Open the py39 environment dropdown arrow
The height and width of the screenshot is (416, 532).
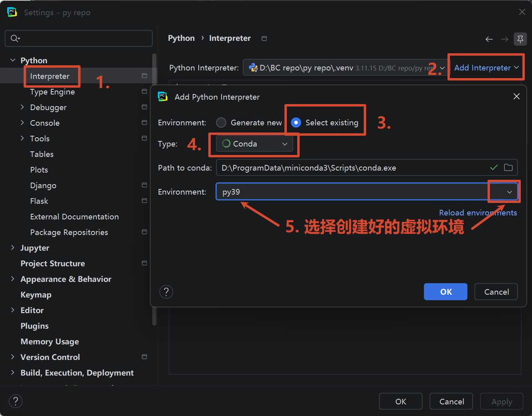click(x=509, y=192)
